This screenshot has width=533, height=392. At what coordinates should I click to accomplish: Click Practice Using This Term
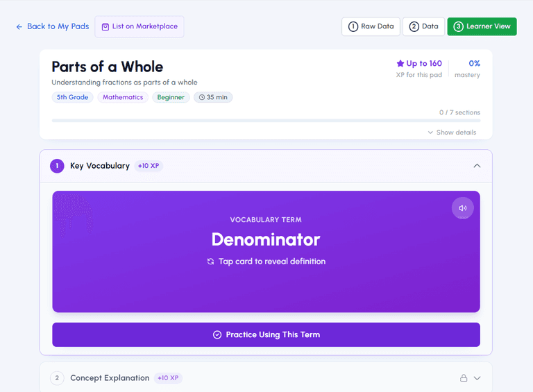pyautogui.click(x=266, y=334)
